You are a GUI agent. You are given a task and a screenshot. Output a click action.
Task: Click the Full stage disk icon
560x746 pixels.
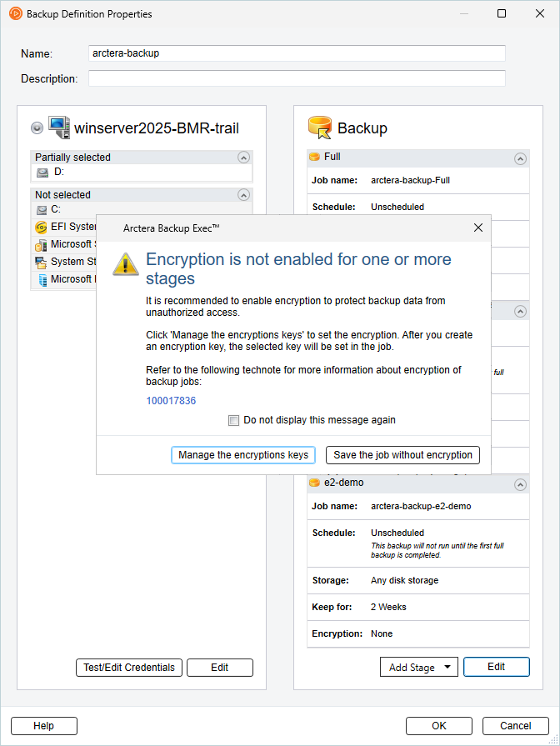tap(314, 157)
